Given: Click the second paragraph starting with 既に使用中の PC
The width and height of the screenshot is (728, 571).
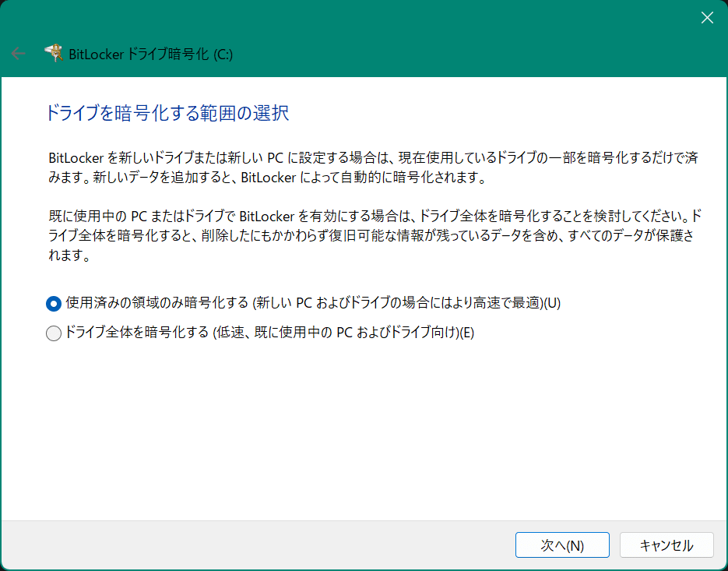Looking at the screenshot, I should 374,234.
